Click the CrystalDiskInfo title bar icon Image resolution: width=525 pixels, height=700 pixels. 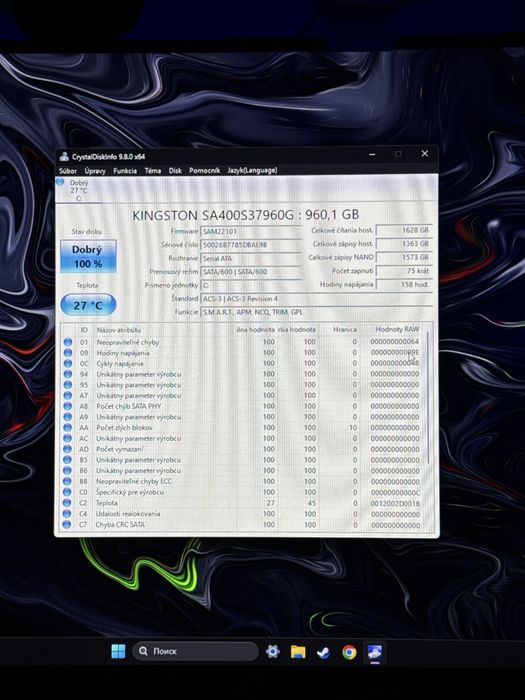[x=65, y=156]
